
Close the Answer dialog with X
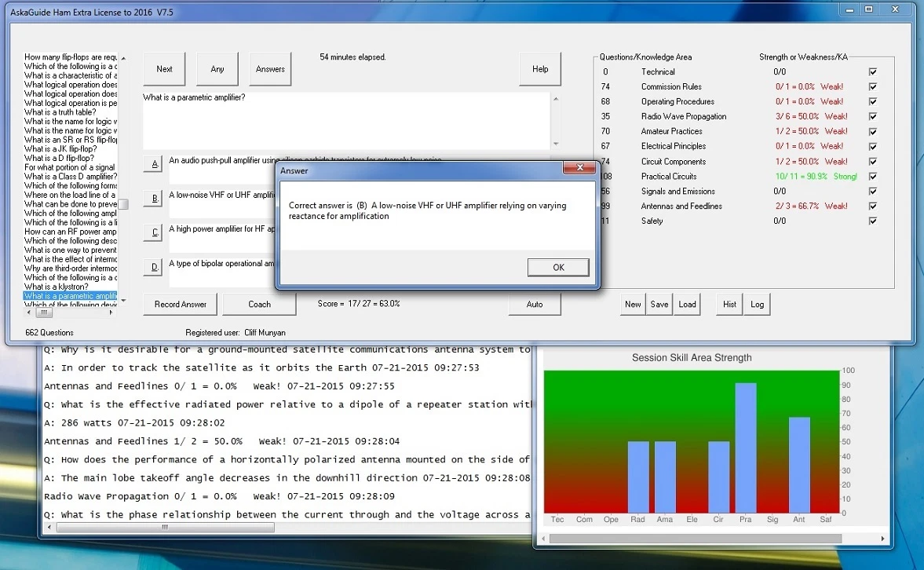click(580, 170)
